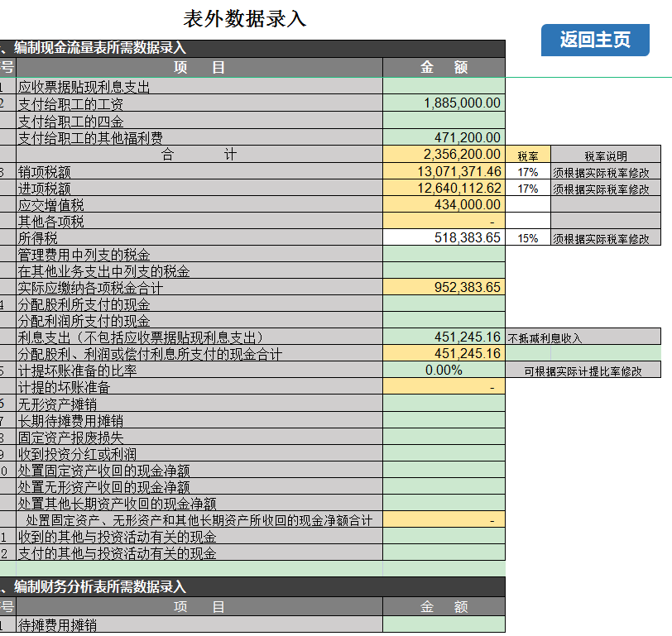The width and height of the screenshot is (672, 636).
Task: Select the 不抵减利息收入 note cell
Action: point(583,337)
